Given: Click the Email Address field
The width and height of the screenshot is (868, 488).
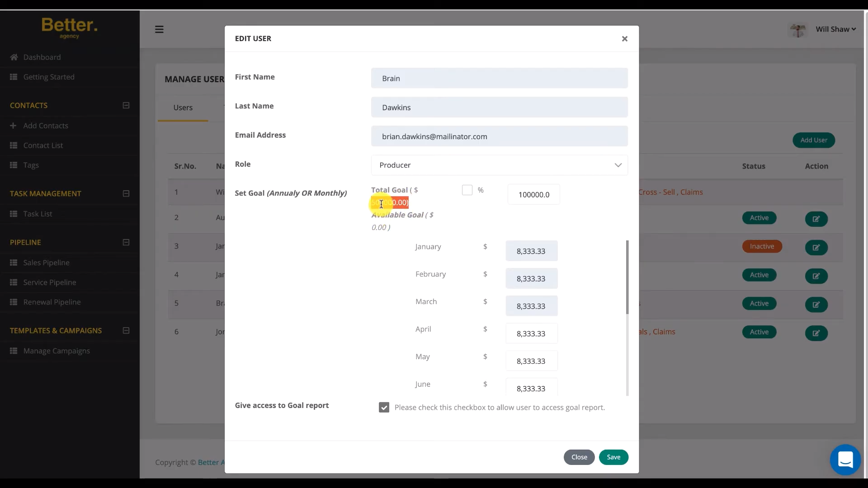Looking at the screenshot, I should pos(499,136).
